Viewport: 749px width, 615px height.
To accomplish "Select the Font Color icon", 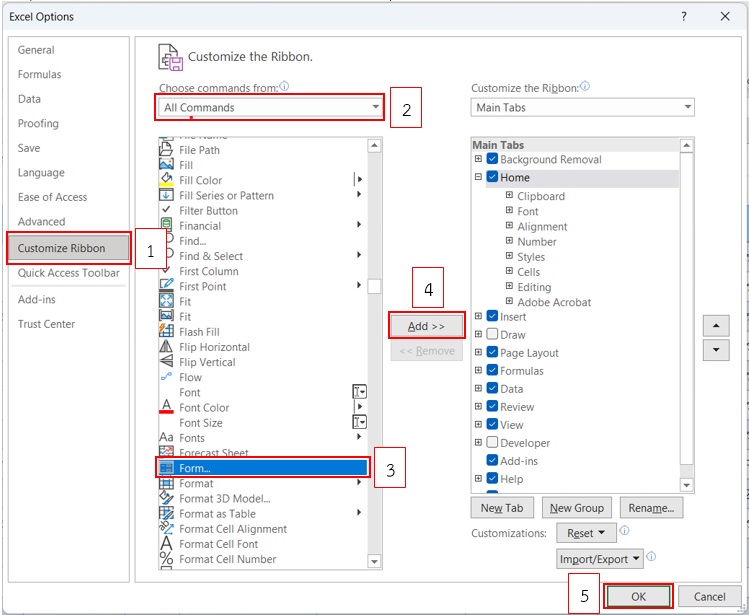I will tap(167, 408).
